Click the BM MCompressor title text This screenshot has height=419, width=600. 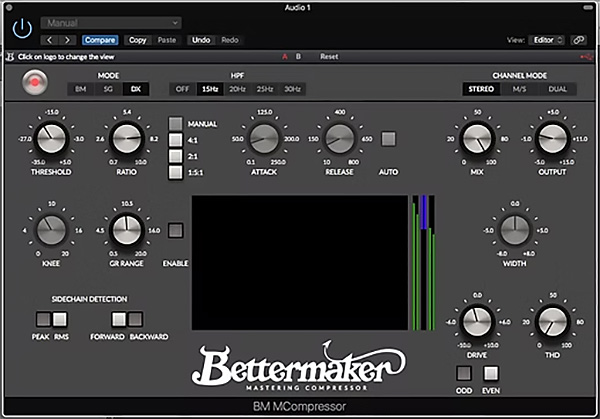pos(300,406)
